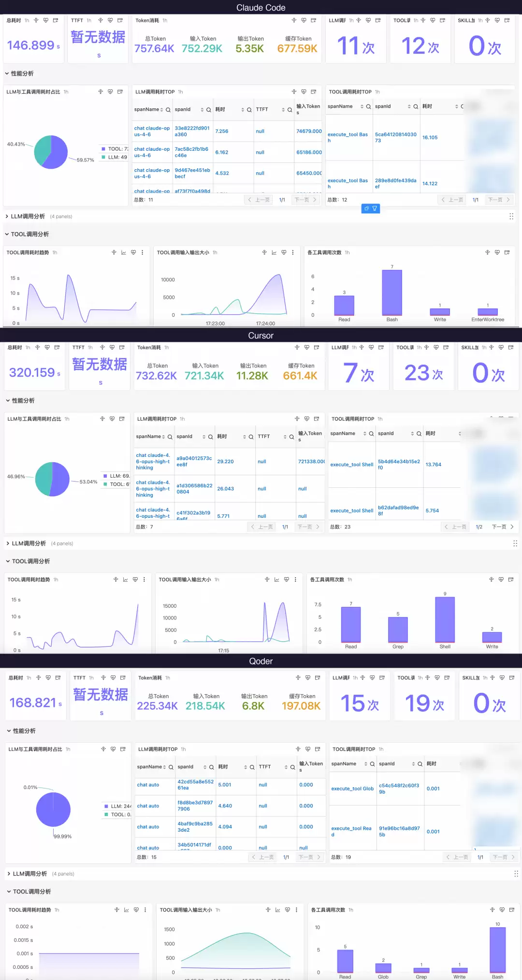522x980 pixels.
Task: Click the heart-monitor icon on Cursor Token消耗 panel
Action: tap(306, 347)
